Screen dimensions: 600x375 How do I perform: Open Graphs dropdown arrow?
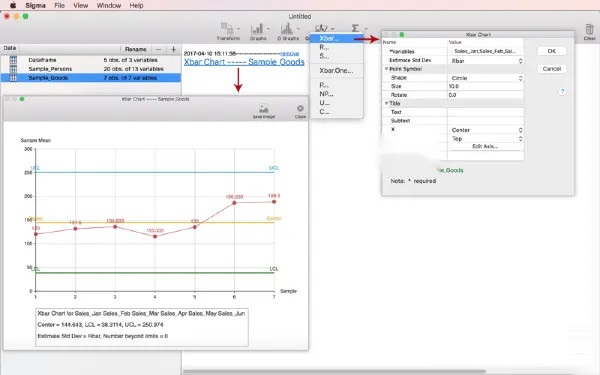tap(268, 29)
